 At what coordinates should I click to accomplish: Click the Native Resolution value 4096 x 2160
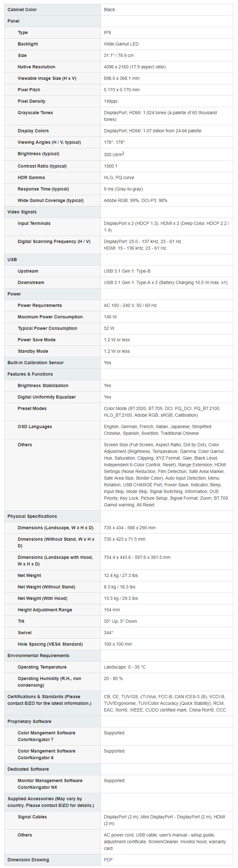click(135, 67)
